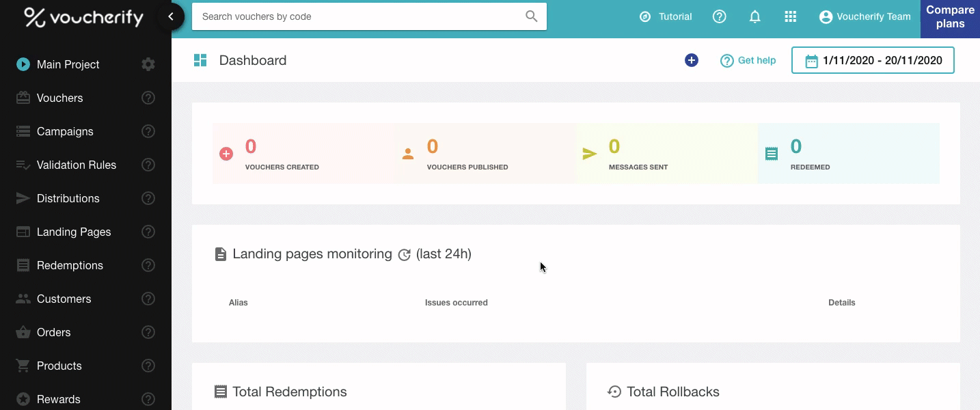Show help for Redemptions
The width and height of the screenshot is (980, 410).
(148, 265)
